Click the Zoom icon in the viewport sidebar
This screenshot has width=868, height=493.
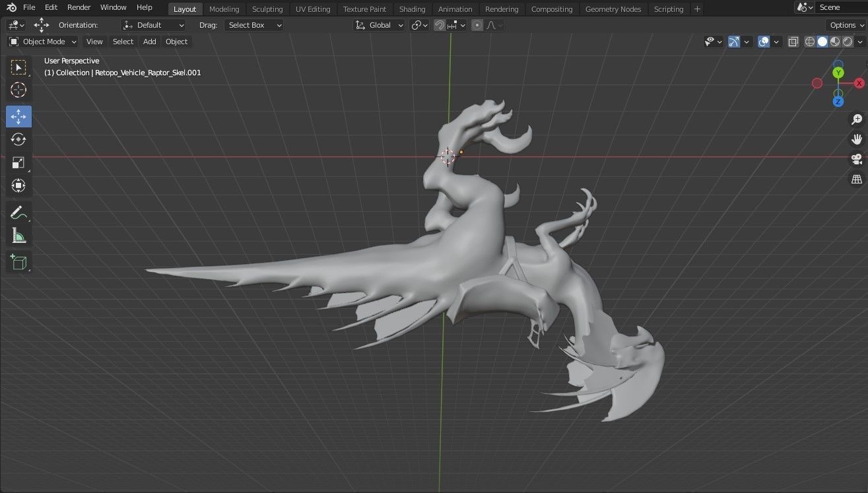[x=856, y=119]
